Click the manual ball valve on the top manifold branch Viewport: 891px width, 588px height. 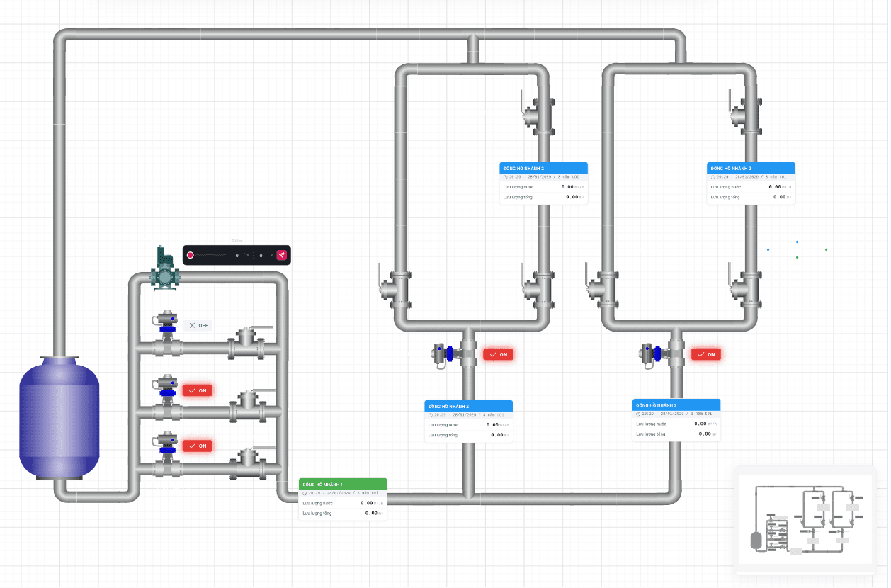(249, 341)
